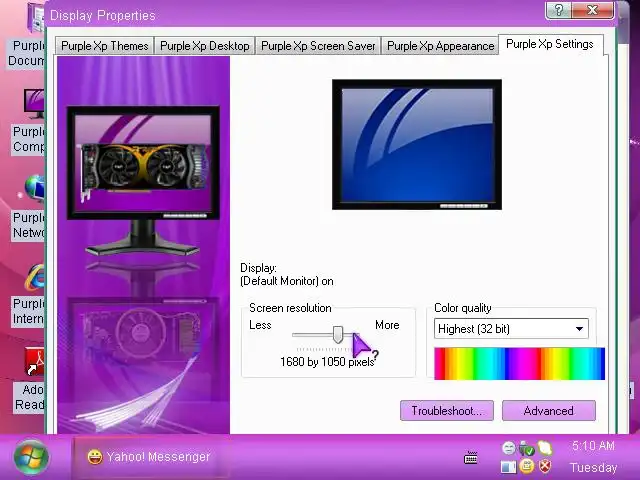Click the Troubleshoot... button
This screenshot has height=480, width=640.
pos(447,411)
